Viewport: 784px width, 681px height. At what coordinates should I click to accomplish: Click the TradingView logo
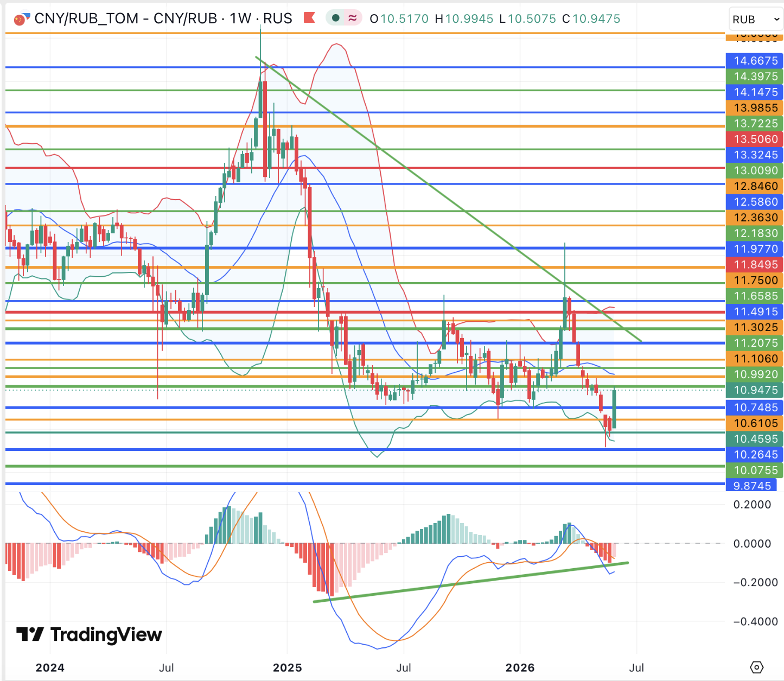click(89, 634)
